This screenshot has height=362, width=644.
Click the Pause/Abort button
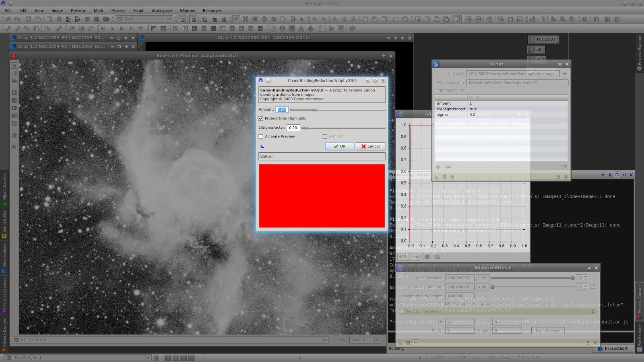pos(613,349)
